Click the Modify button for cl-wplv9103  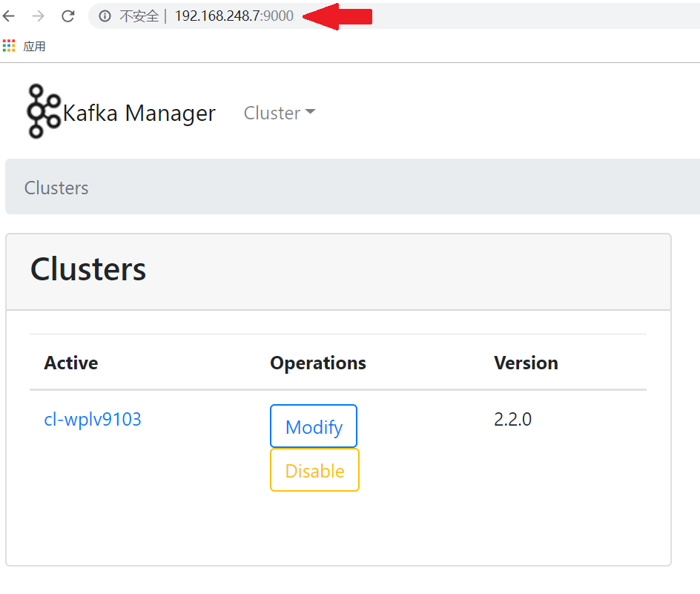(x=314, y=426)
